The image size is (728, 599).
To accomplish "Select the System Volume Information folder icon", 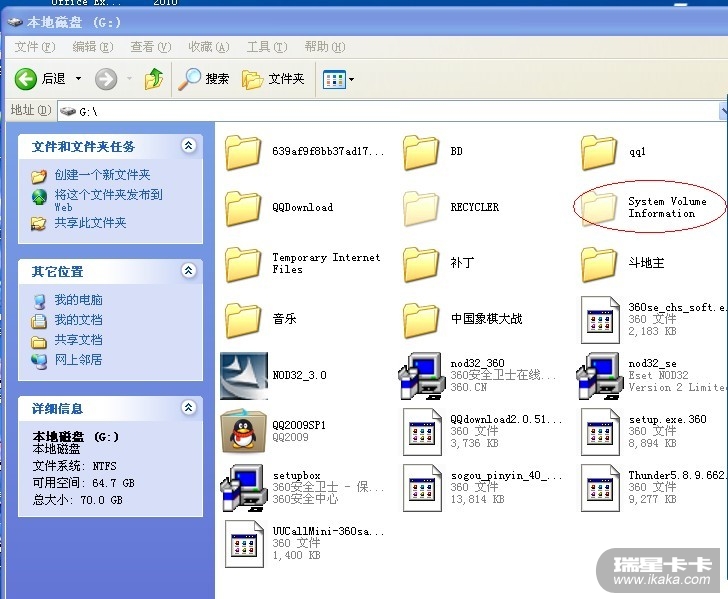I will [x=599, y=208].
